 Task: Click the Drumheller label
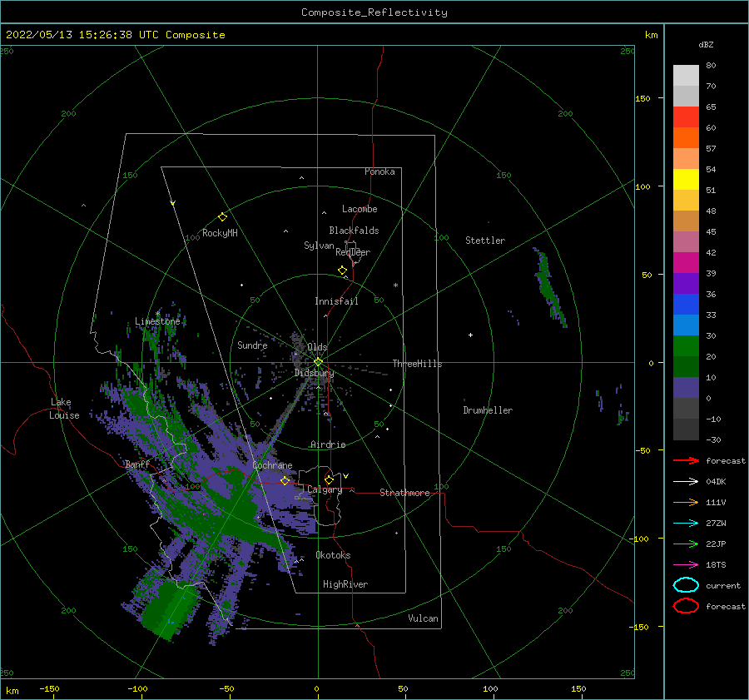tap(488, 410)
